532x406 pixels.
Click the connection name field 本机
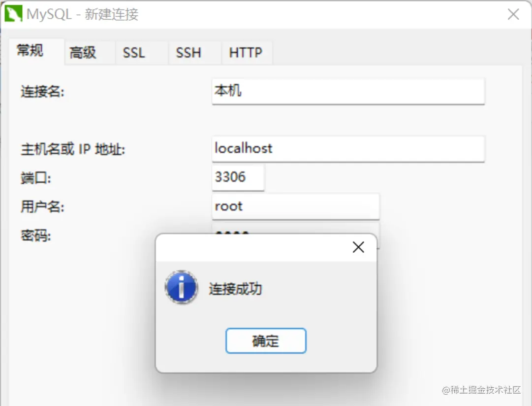pos(348,91)
